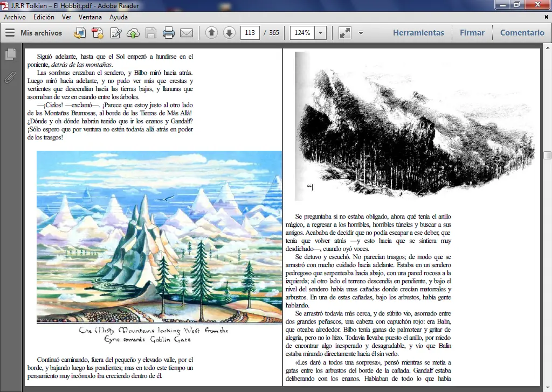Open the Herramientas panel
The image size is (552, 392).
point(418,33)
